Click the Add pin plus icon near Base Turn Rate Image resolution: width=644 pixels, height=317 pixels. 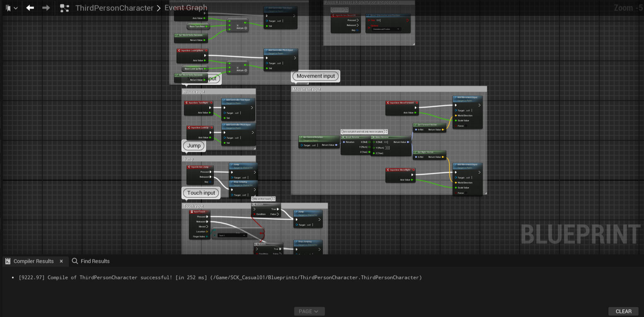(x=246, y=28)
